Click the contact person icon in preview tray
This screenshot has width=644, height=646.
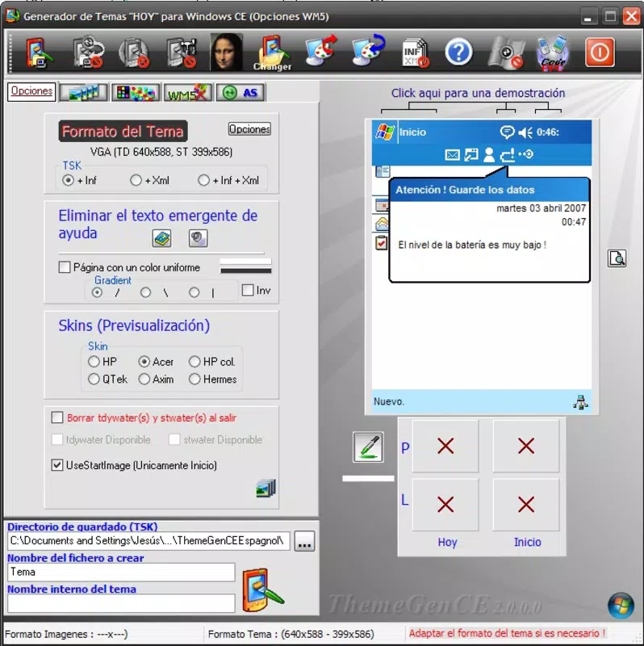click(489, 155)
